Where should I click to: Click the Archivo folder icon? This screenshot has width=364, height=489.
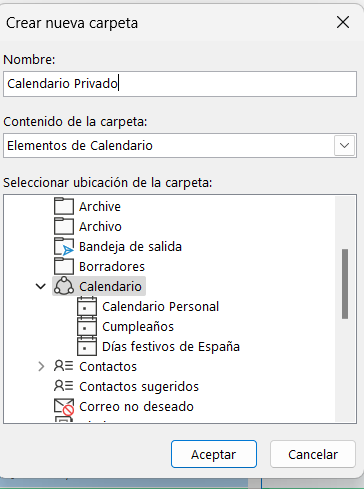pos(64,226)
